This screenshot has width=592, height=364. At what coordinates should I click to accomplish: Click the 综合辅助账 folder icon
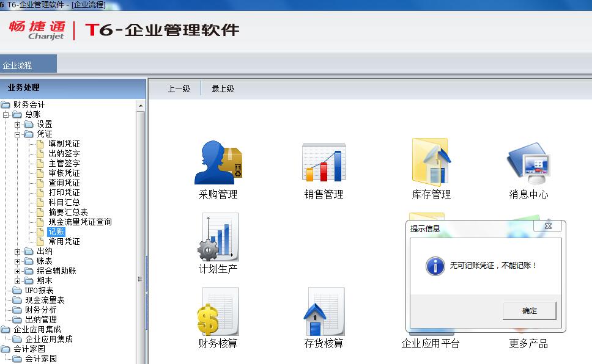point(29,271)
